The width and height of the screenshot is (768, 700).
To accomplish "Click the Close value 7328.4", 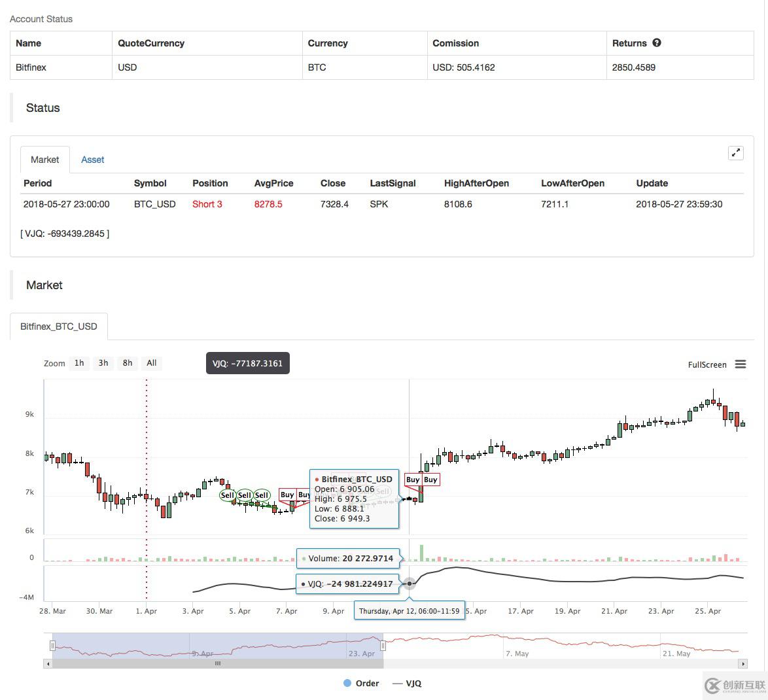I will (x=334, y=204).
